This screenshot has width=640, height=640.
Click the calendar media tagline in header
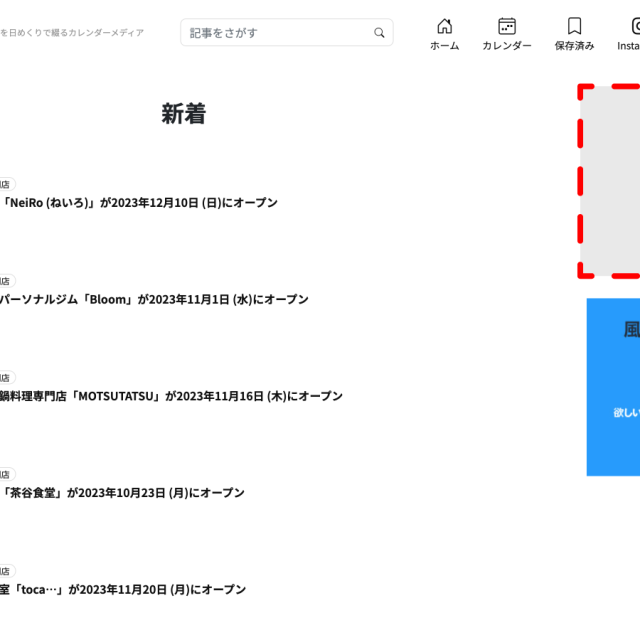(x=72, y=33)
